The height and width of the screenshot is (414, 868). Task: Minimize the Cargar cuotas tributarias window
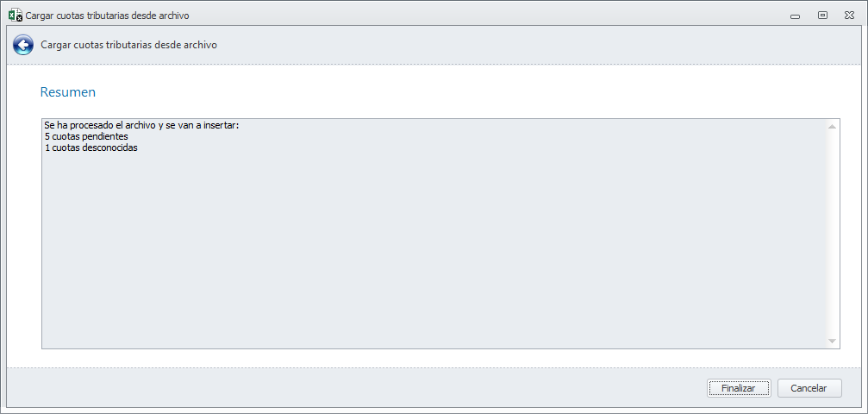tap(796, 15)
